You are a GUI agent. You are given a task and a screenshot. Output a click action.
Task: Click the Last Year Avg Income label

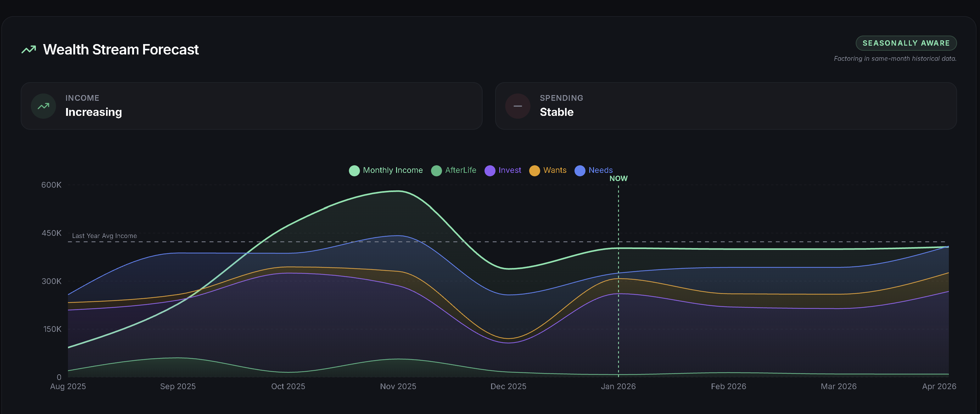104,236
